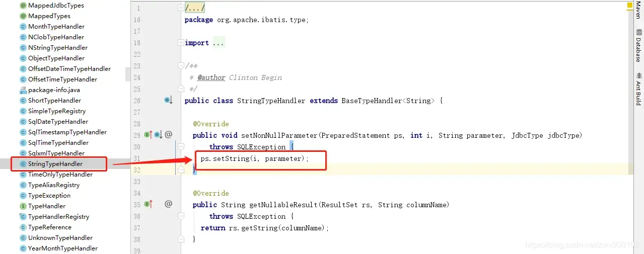Click the yellow inspection indicator square
The image size is (644, 254).
click(629, 6)
